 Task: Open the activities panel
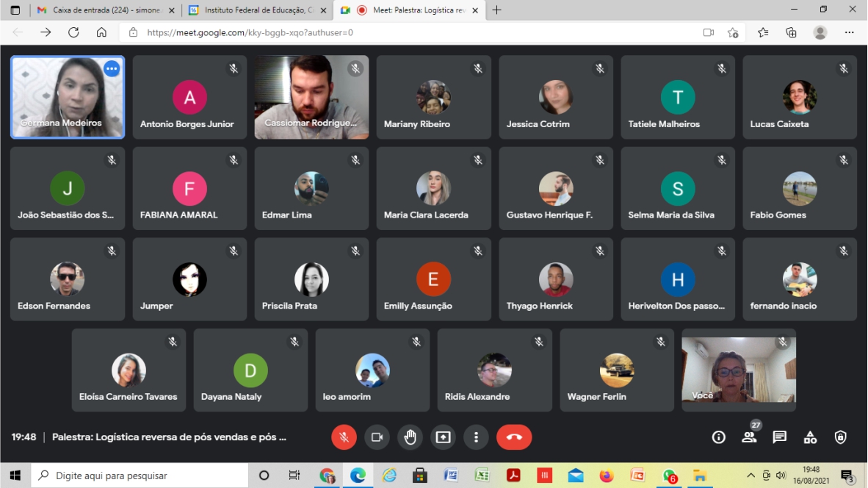810,437
